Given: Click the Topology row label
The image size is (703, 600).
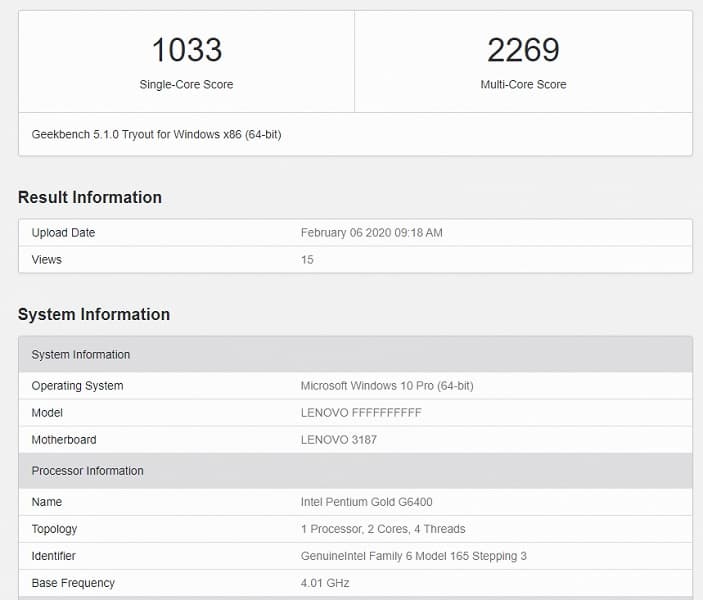Looking at the screenshot, I should coord(54,529).
